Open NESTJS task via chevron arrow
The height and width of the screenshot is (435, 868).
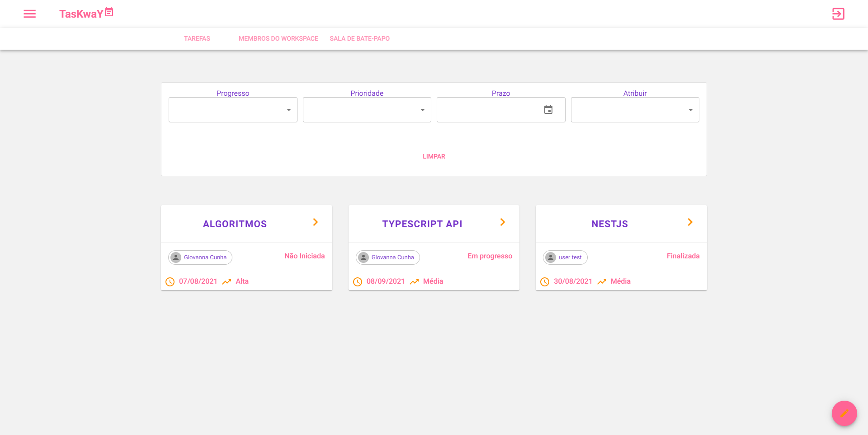click(690, 222)
